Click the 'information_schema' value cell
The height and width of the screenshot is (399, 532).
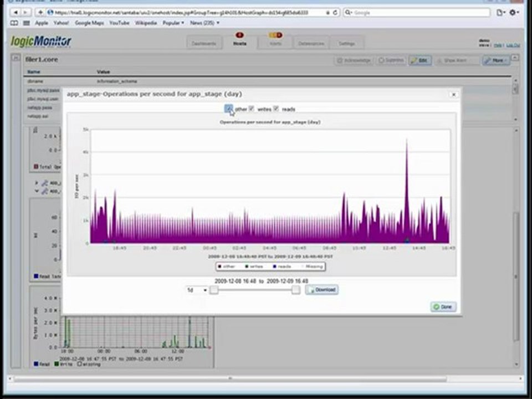click(x=117, y=81)
